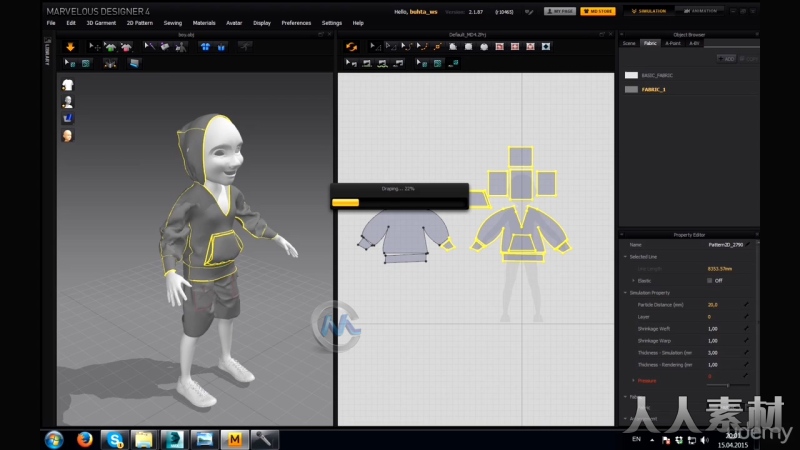Open the Sewing menu

click(172, 23)
